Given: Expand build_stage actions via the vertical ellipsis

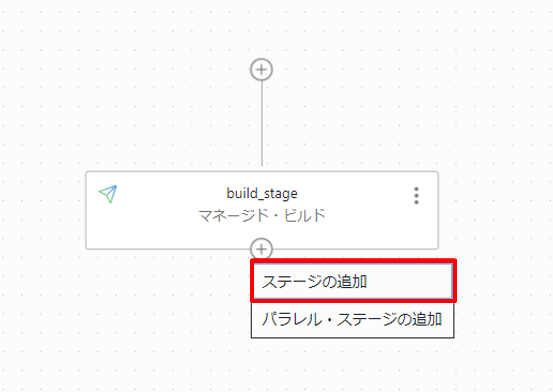Looking at the screenshot, I should [x=416, y=196].
